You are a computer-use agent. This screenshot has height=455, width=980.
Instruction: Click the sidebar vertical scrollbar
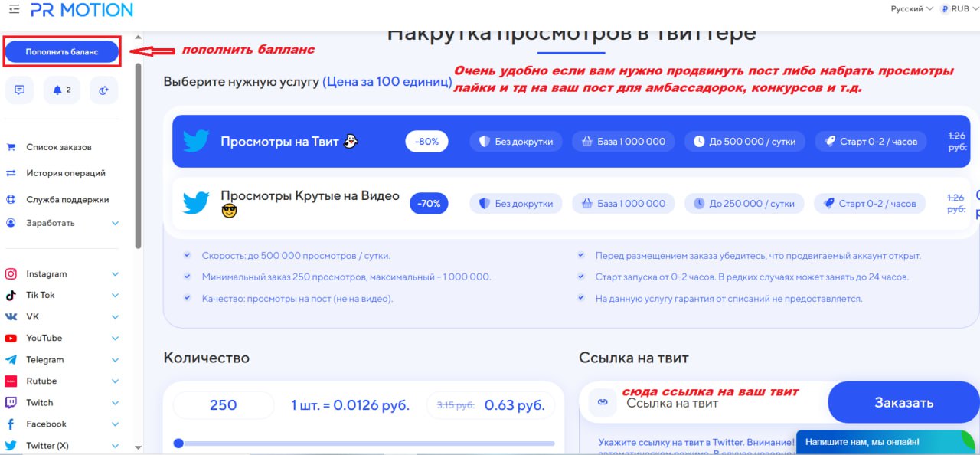(138, 155)
